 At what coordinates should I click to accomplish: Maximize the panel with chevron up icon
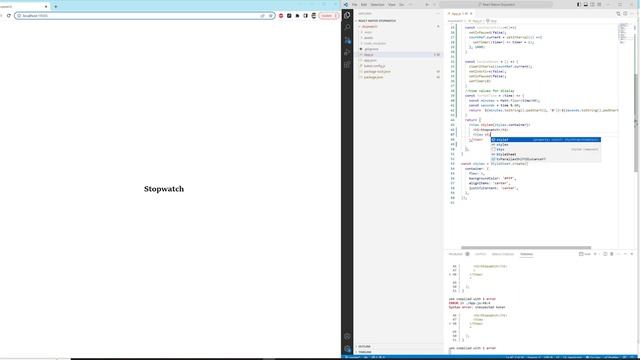point(625,254)
